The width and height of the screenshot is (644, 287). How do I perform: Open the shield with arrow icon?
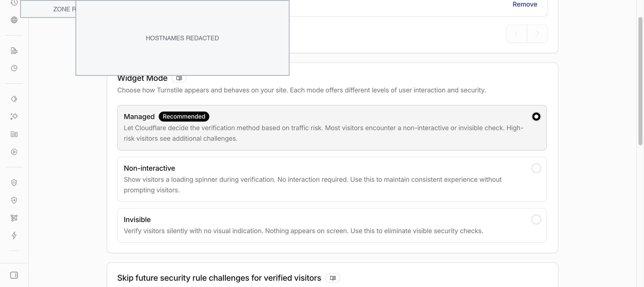tap(14, 200)
